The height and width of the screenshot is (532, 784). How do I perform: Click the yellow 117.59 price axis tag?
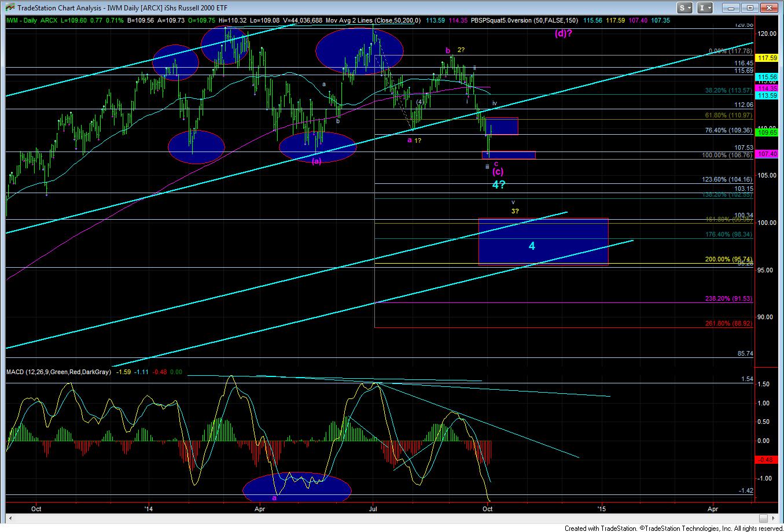coord(765,58)
